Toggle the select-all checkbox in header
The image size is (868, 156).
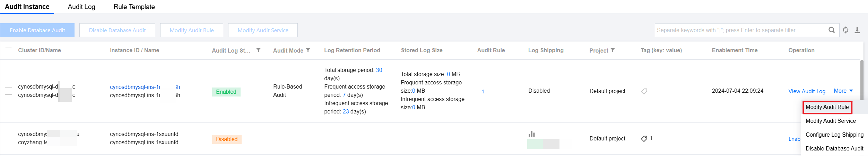9,51
